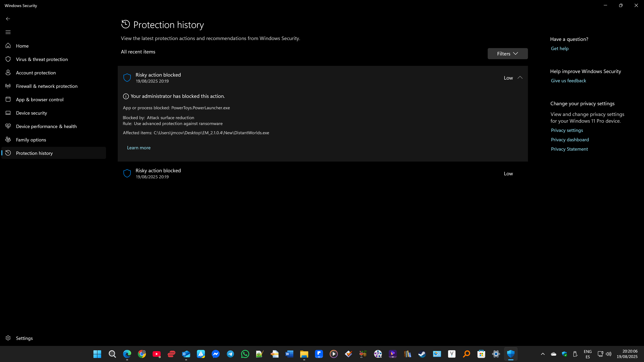Click the back arrow icon

[x=8, y=19]
